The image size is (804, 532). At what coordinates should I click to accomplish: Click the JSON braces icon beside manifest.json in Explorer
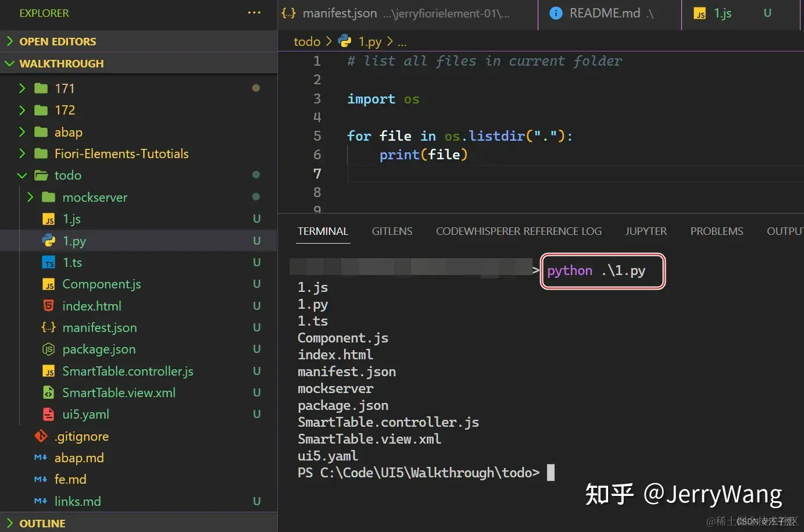(x=49, y=327)
